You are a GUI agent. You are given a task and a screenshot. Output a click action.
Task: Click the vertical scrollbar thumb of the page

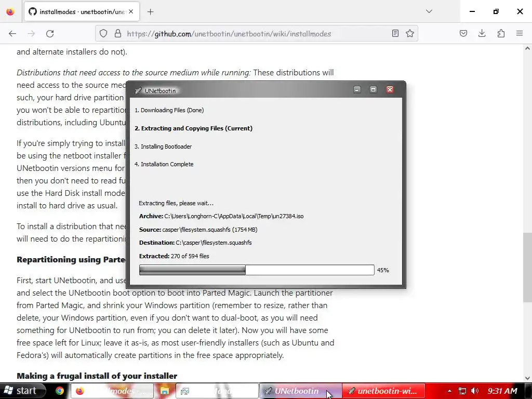(x=528, y=268)
